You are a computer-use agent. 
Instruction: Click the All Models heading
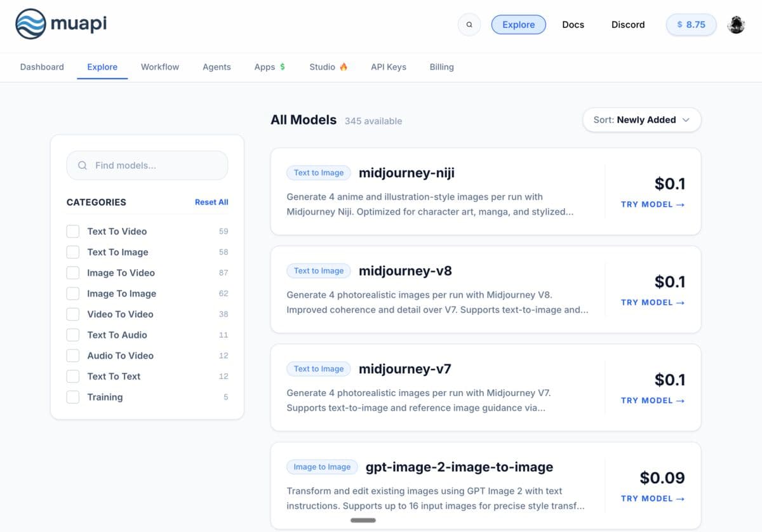[304, 119]
